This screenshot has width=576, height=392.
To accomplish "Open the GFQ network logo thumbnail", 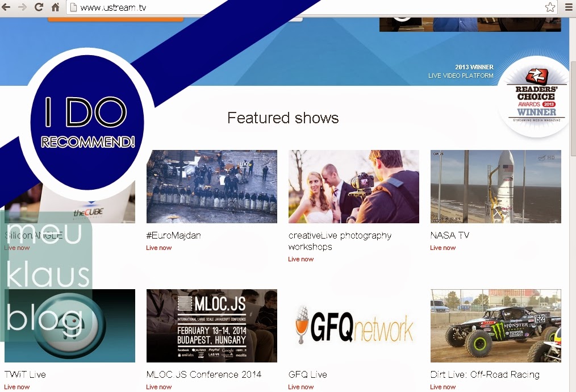I will [354, 326].
